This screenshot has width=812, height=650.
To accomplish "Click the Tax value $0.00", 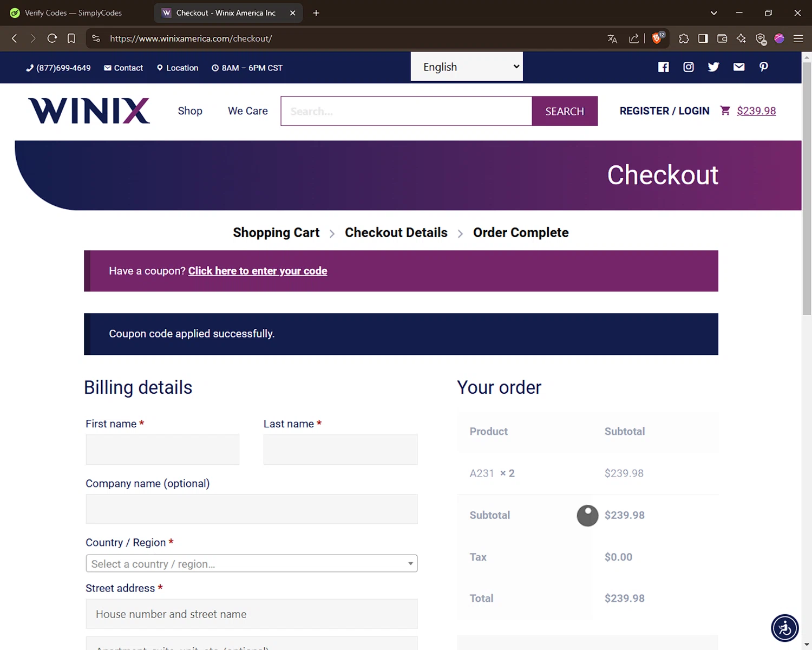I will coord(618,557).
